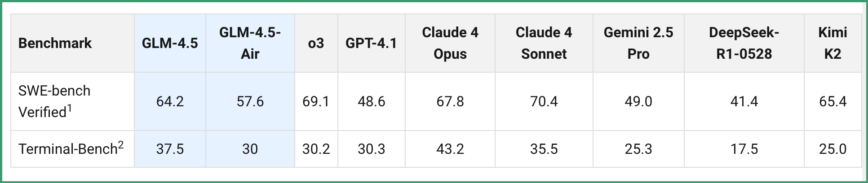
Task: Click the GPT-4.1 column header
Action: [x=371, y=43]
